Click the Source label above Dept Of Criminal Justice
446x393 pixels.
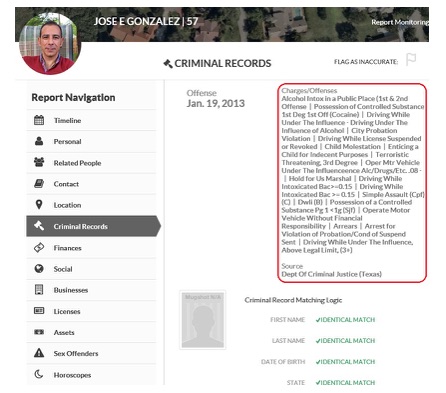pos(292,266)
